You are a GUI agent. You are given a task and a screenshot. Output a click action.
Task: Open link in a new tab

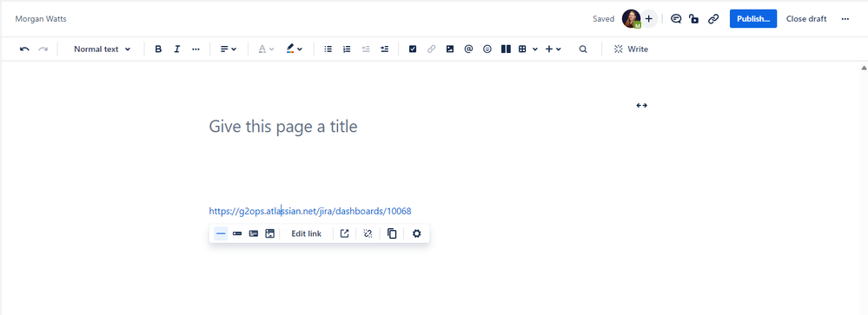[344, 233]
